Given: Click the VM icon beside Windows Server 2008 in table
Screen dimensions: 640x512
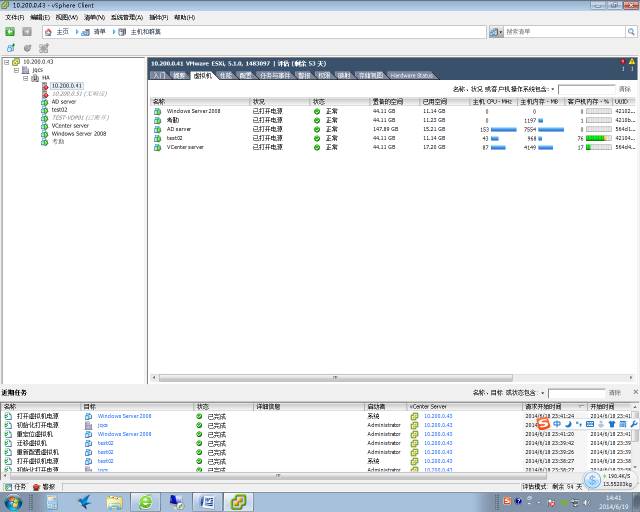Looking at the screenshot, I should [x=157, y=111].
